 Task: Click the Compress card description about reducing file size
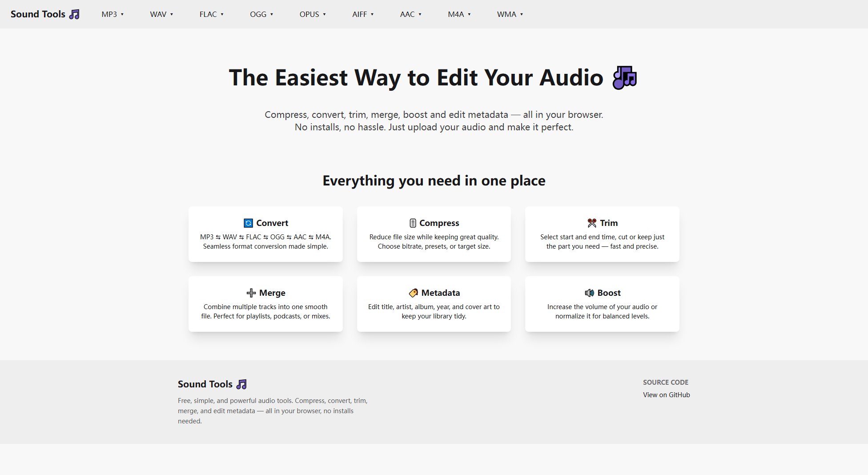[434, 242]
